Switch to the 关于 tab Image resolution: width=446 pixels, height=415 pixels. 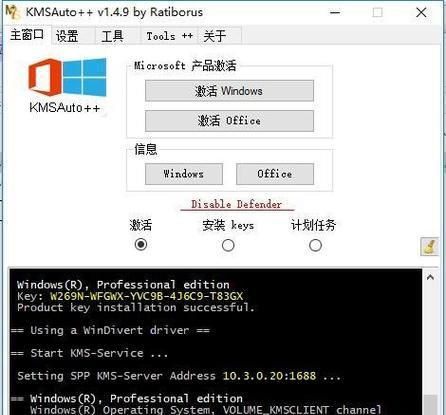click(x=214, y=36)
